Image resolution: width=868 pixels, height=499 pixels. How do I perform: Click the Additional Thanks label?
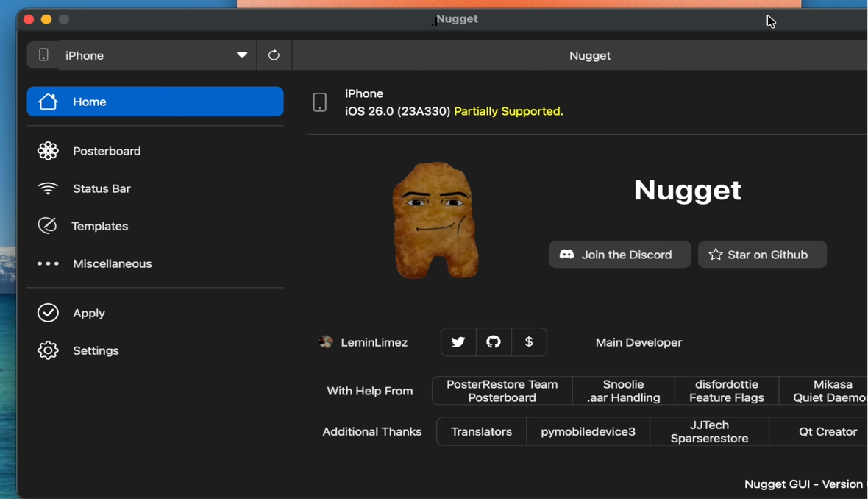click(372, 431)
